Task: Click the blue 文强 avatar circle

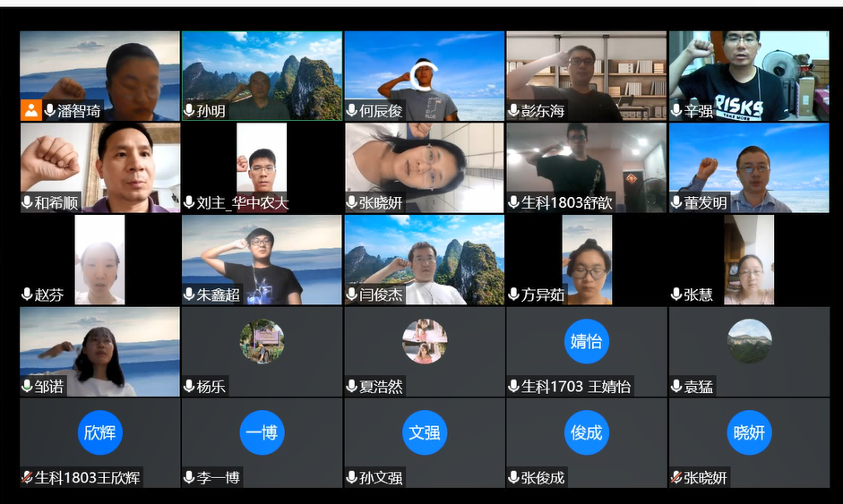Action: (x=424, y=432)
